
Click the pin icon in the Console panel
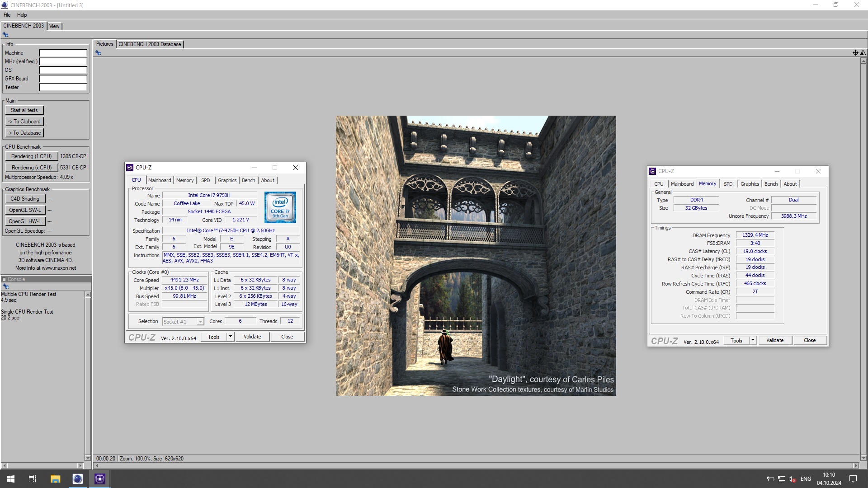(6, 286)
